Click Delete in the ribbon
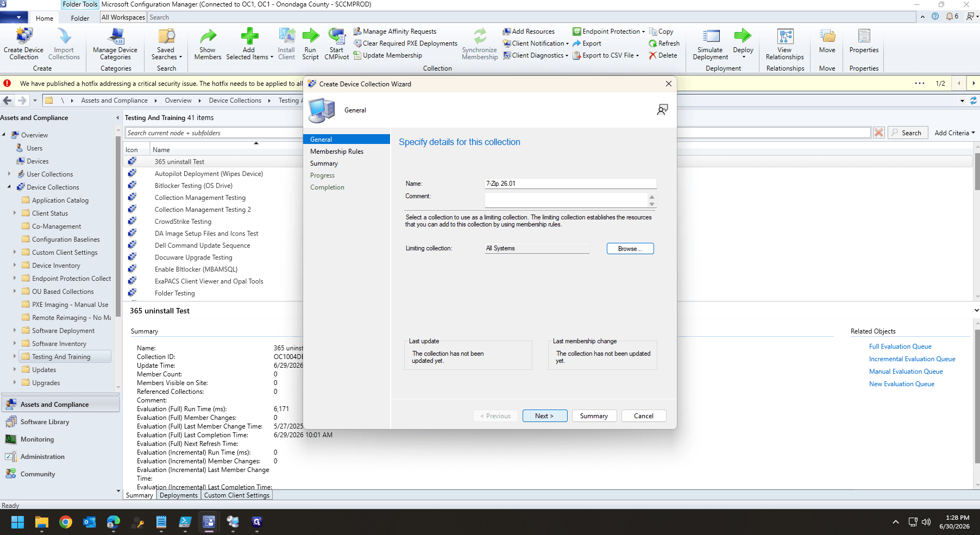The image size is (980, 535). click(663, 55)
